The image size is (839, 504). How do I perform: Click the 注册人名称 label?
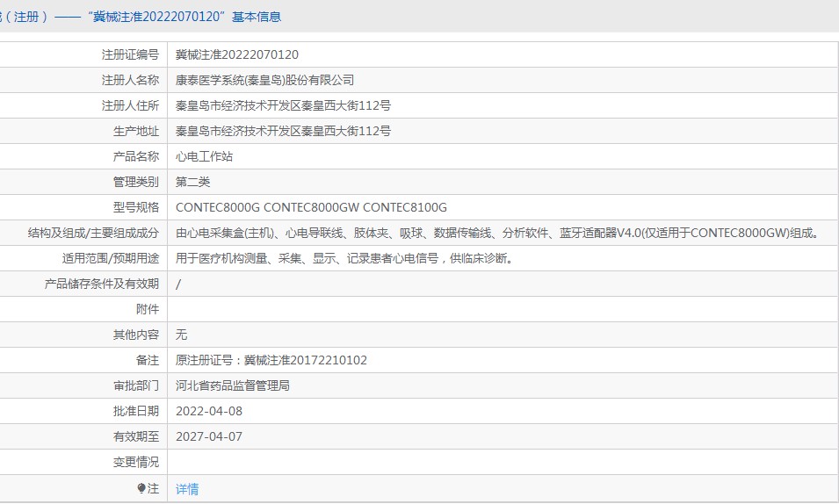click(131, 80)
